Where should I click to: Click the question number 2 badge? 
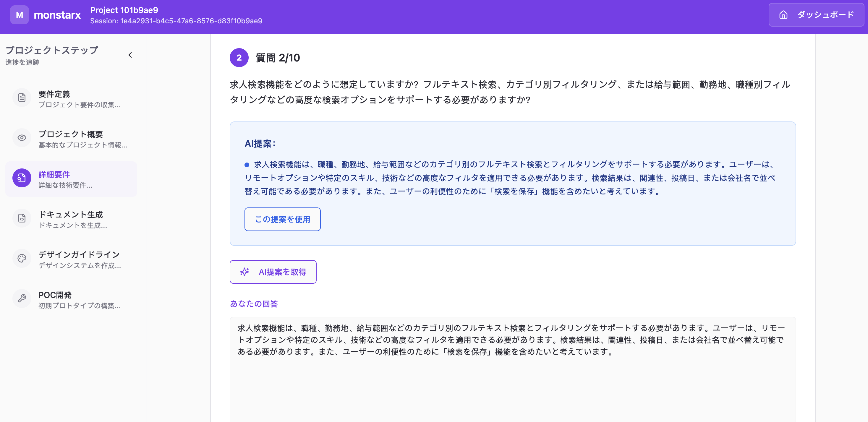239,58
